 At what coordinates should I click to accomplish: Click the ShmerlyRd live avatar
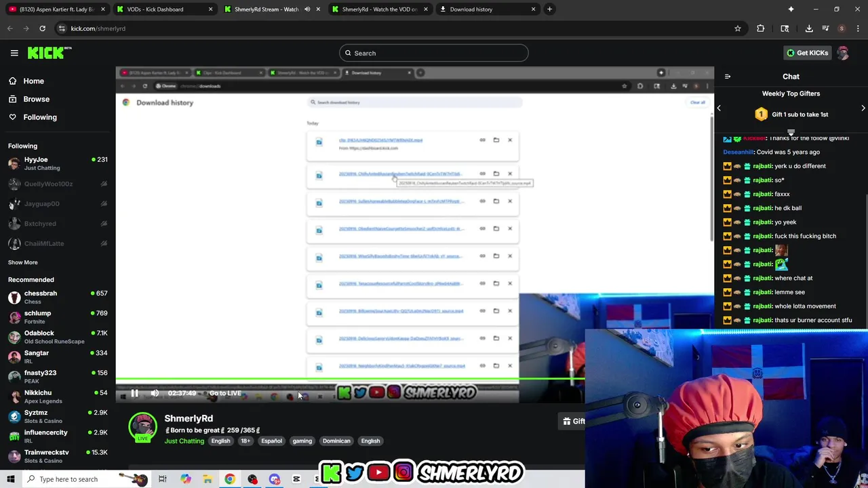[x=142, y=427]
